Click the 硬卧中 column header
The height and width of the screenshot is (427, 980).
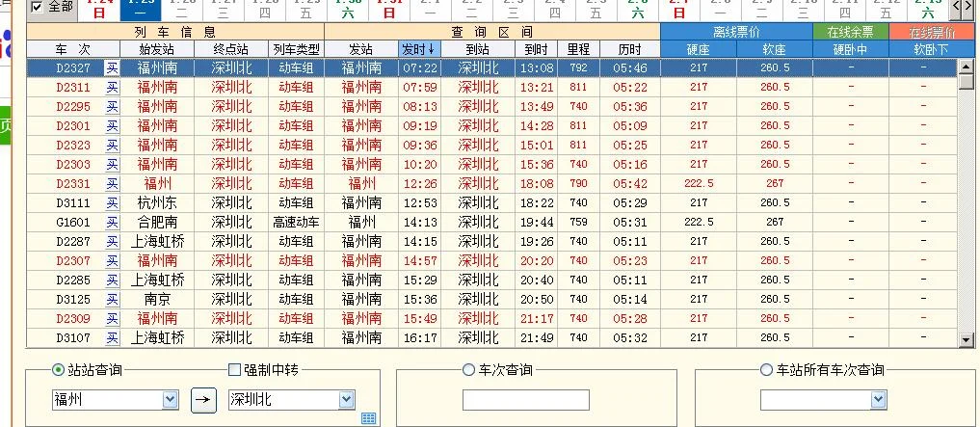coord(850,49)
